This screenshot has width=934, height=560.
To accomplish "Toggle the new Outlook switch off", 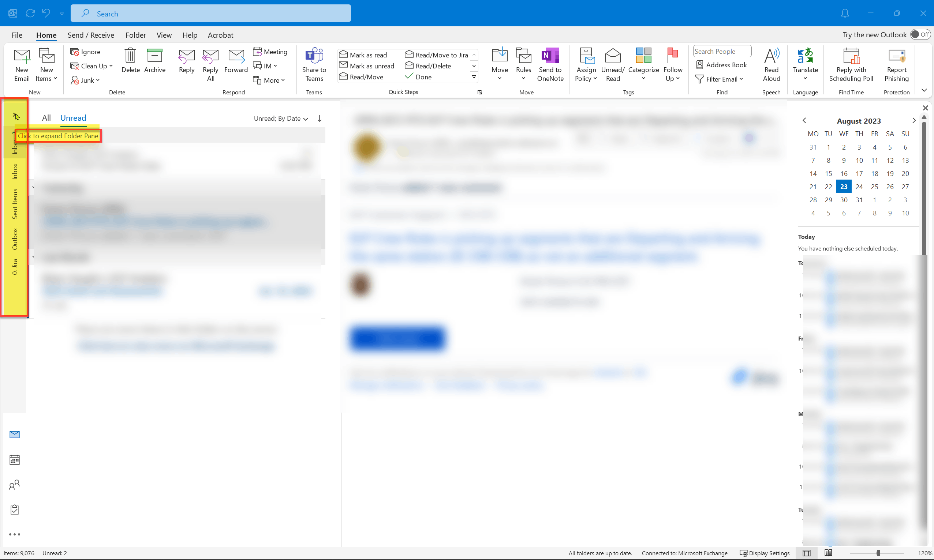I will click(x=921, y=34).
